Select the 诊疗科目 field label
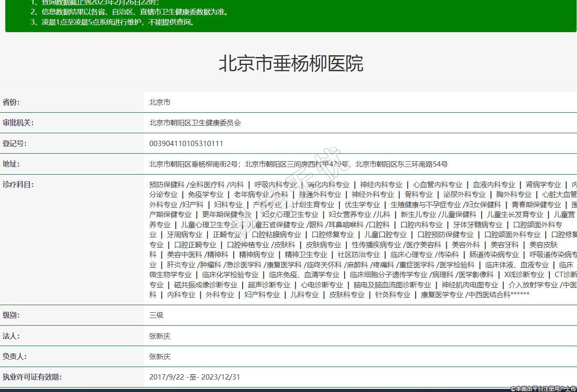577x392 pixels. pyautogui.click(x=18, y=184)
